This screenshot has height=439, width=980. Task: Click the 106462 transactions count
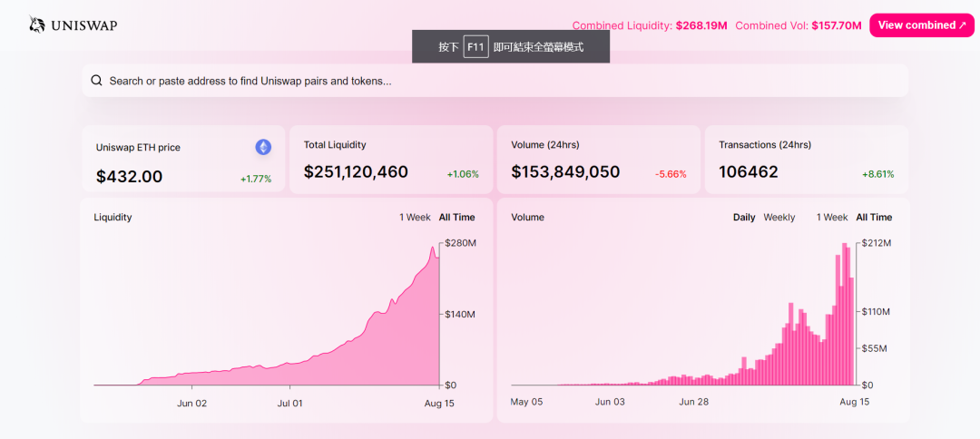click(x=749, y=171)
